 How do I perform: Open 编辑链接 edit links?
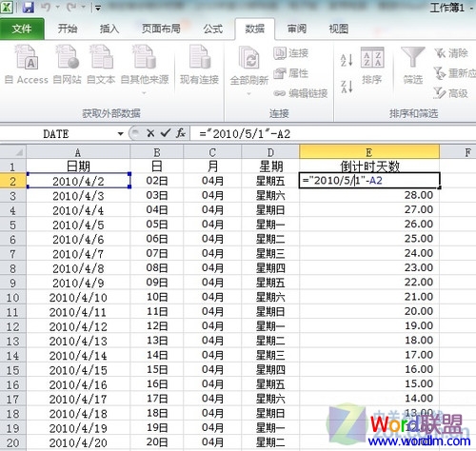point(301,93)
